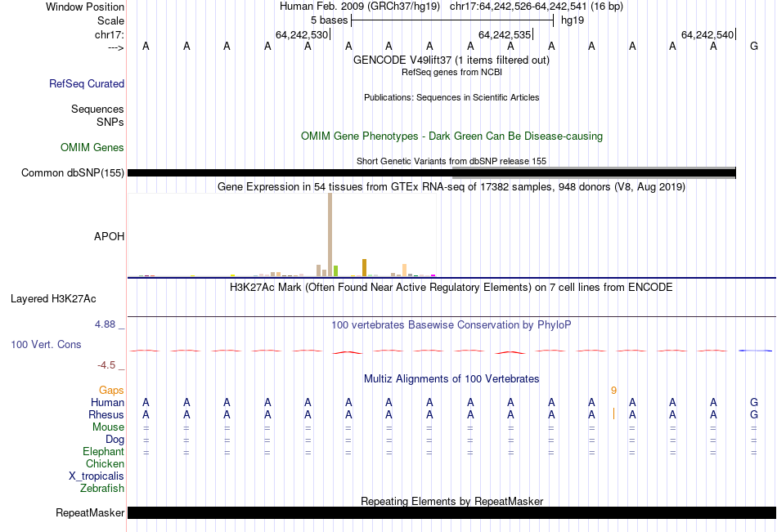Click the orange insertion tick in Rhesus row
777x532 pixels.
tap(613, 414)
